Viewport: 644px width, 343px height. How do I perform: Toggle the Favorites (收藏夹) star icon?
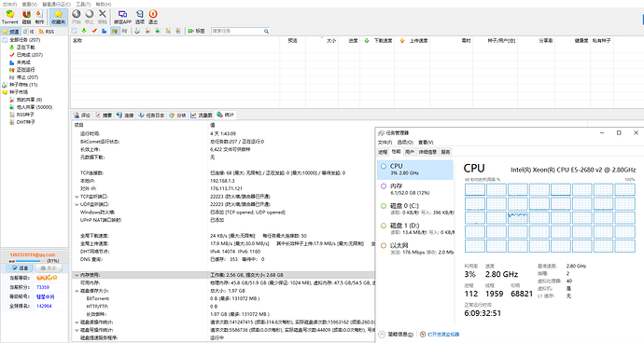[x=58, y=17]
